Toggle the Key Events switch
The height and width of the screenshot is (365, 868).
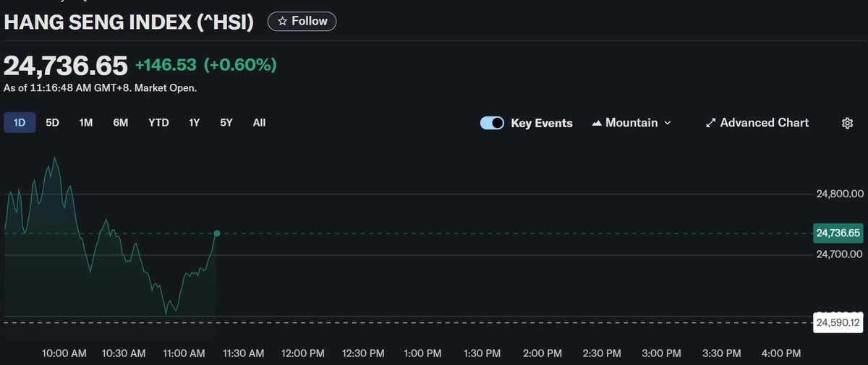tap(492, 123)
